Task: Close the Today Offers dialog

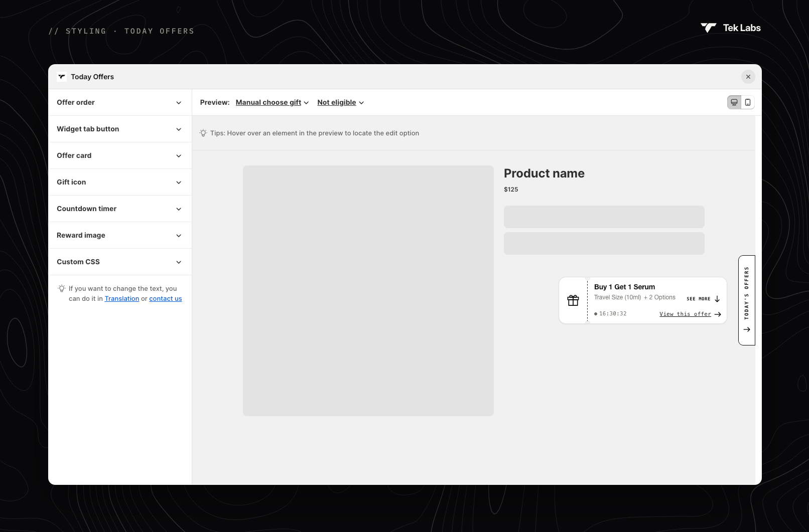Action: coord(748,77)
